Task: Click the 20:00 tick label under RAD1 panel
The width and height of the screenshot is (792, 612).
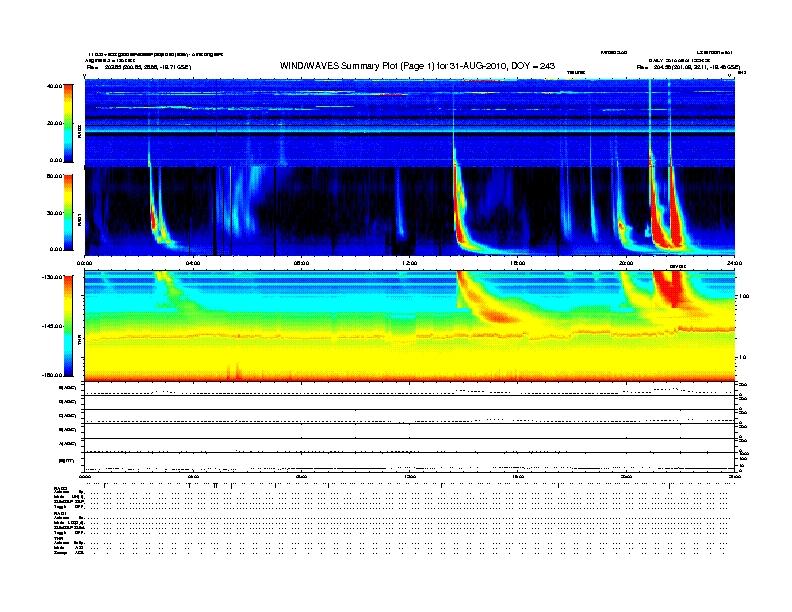Action: point(626,263)
